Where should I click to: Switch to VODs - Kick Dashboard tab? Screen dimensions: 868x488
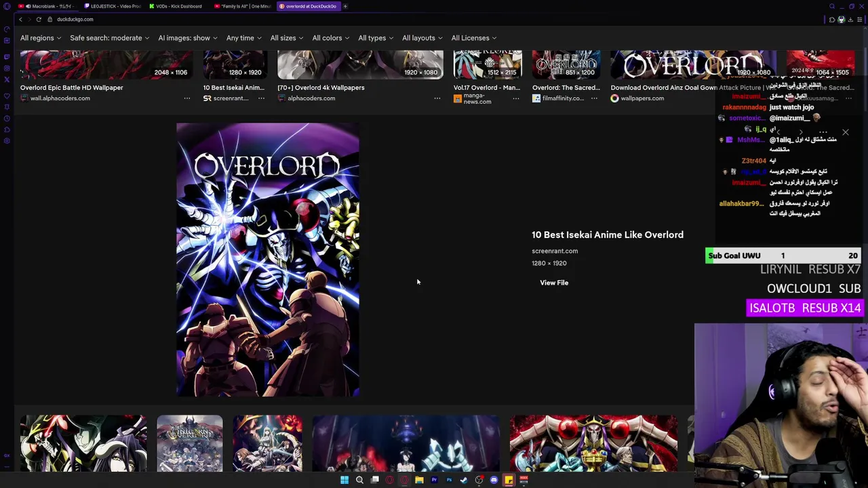(x=178, y=6)
